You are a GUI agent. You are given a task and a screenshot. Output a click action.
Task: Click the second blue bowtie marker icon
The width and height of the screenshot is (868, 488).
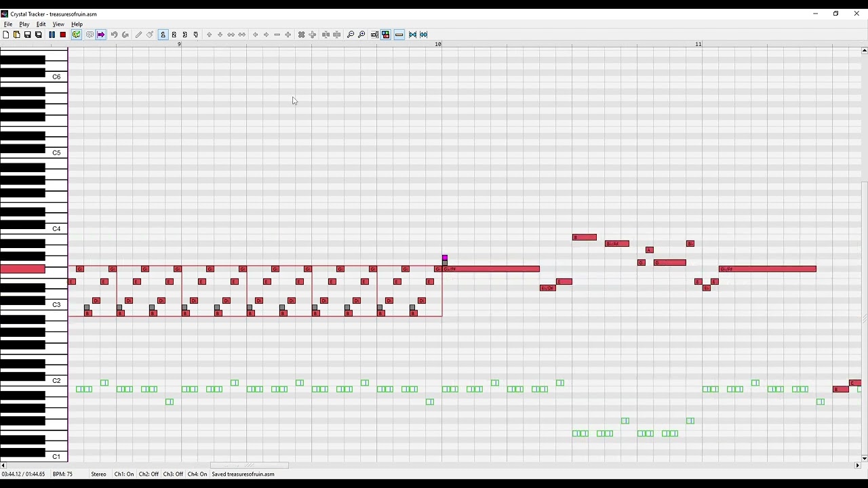(424, 35)
